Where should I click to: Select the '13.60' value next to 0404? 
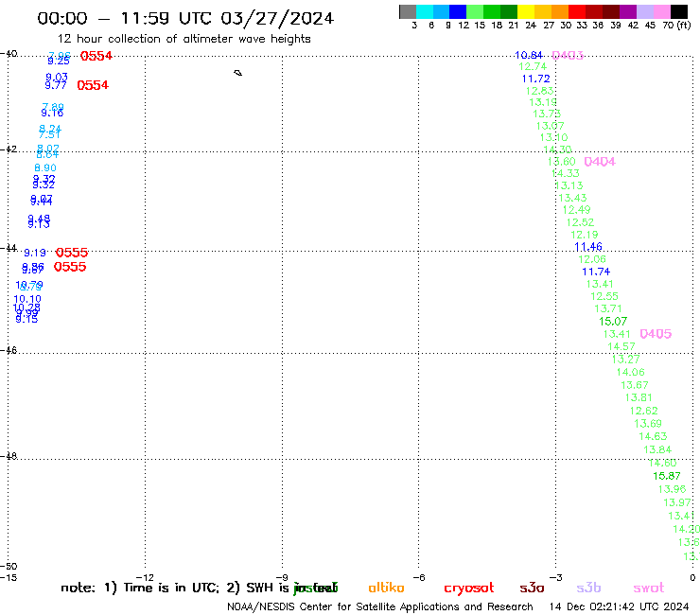coord(562,162)
